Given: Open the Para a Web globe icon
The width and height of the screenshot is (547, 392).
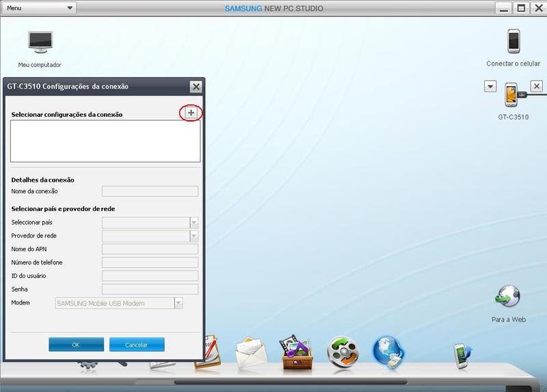Looking at the screenshot, I should pyautogui.click(x=508, y=296).
